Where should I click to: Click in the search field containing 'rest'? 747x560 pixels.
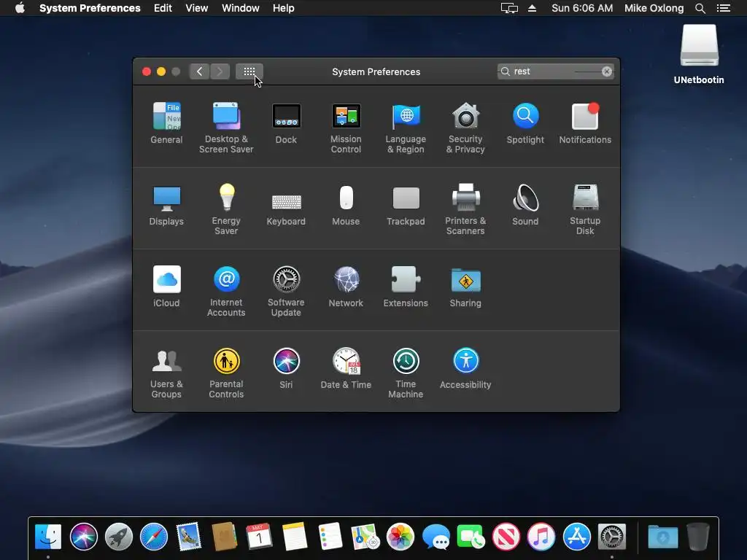coord(555,71)
